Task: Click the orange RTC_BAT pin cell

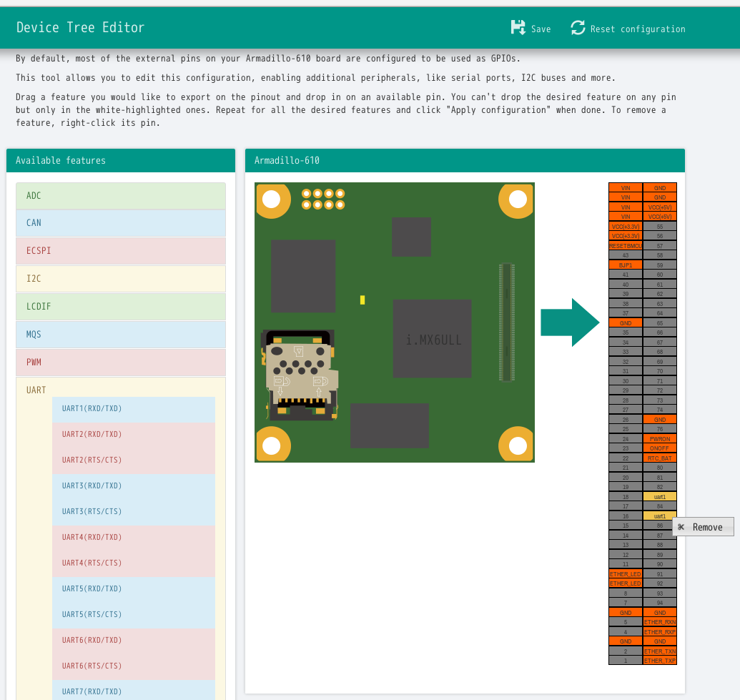Action: coord(659,458)
